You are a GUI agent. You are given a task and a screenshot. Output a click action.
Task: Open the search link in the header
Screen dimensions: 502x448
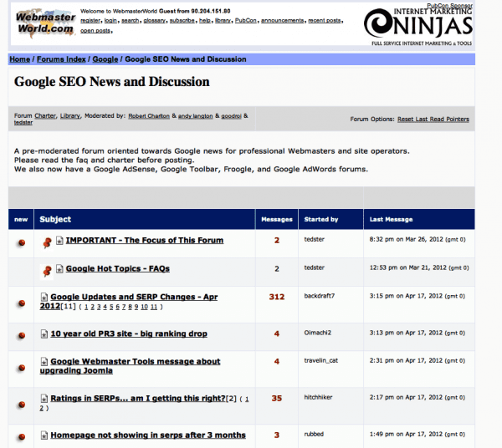coord(130,20)
